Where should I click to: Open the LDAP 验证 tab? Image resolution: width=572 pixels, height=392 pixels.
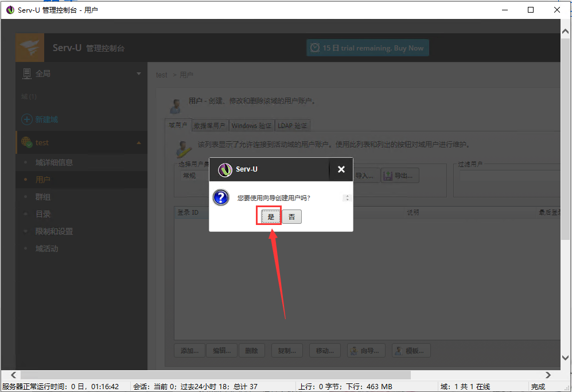(x=294, y=125)
